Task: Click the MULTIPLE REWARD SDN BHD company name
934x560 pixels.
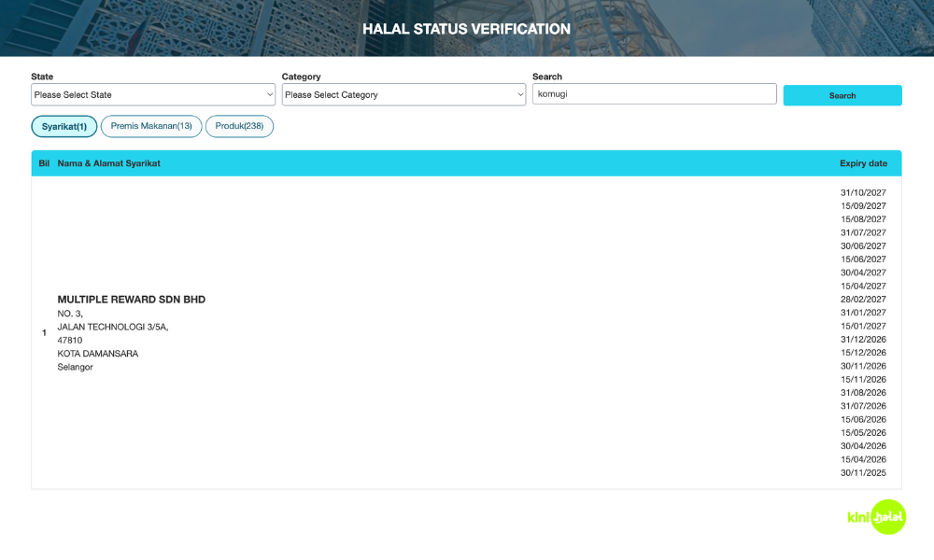Action: click(x=132, y=300)
